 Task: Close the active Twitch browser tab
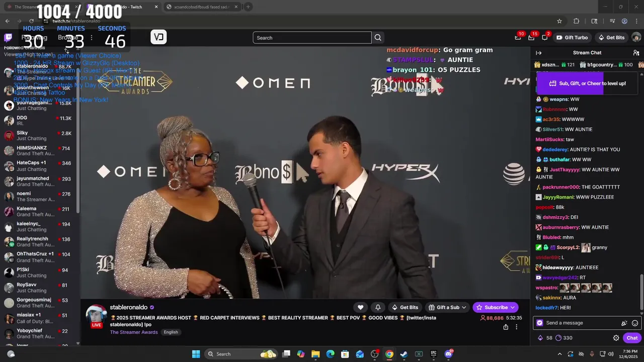(156, 7)
